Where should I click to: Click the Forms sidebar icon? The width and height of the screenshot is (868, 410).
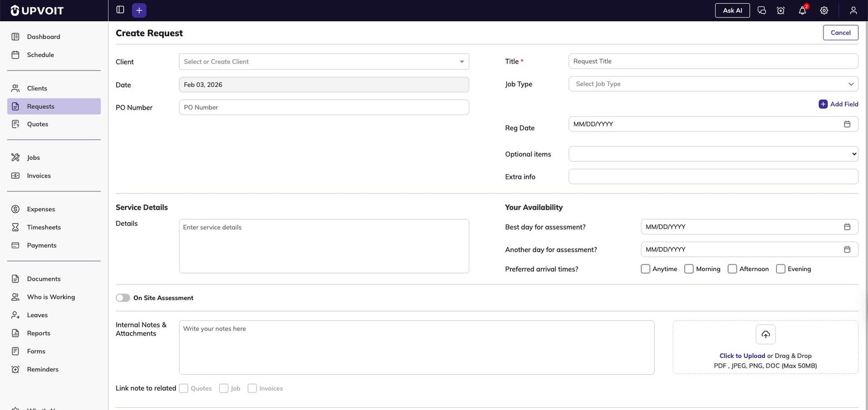[15, 351]
